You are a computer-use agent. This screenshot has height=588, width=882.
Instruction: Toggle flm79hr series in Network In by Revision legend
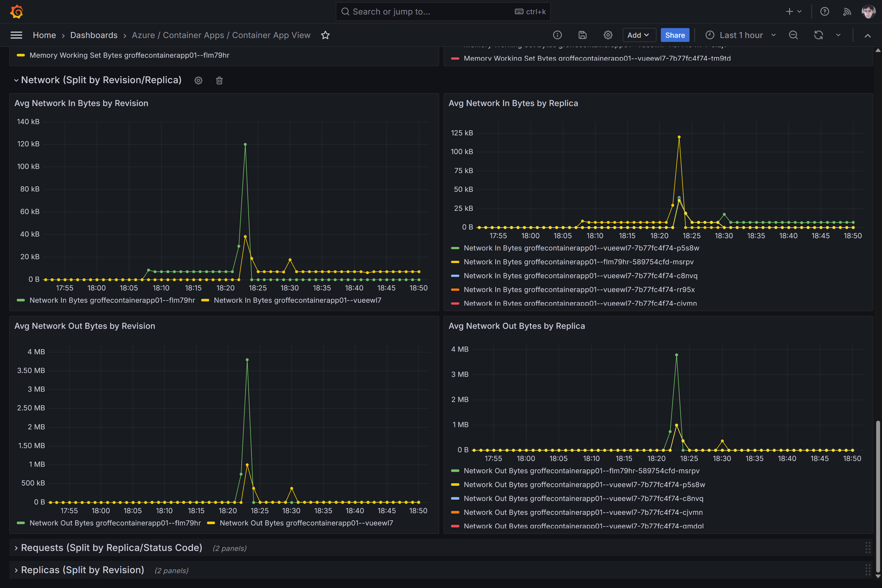[x=112, y=300]
